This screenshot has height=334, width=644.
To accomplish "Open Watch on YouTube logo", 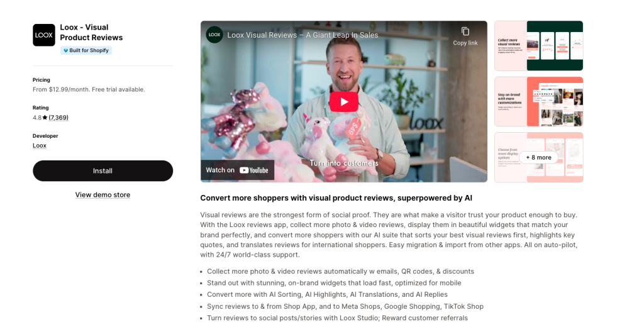I will pyautogui.click(x=254, y=170).
